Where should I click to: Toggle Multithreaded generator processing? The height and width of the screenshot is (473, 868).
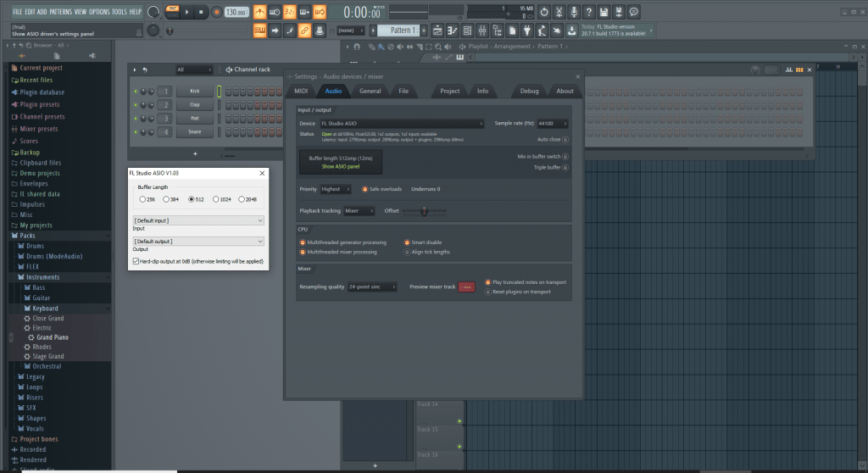pyautogui.click(x=303, y=242)
